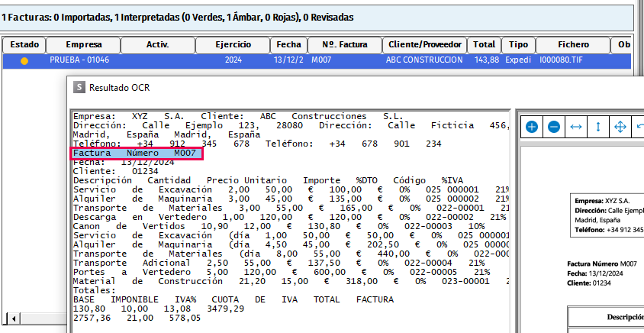Screen dimensions: 644x333
Task: Click the Ejercicio column header
Action: click(x=233, y=45)
